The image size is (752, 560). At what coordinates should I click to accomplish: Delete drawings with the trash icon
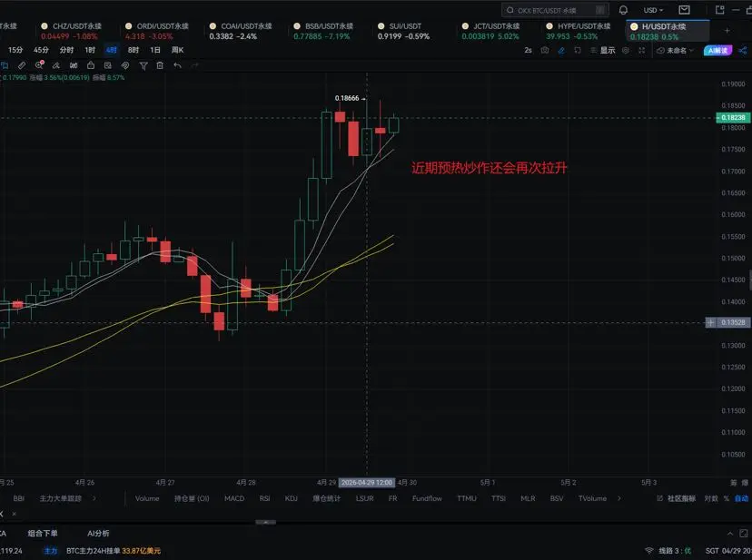pos(160,65)
